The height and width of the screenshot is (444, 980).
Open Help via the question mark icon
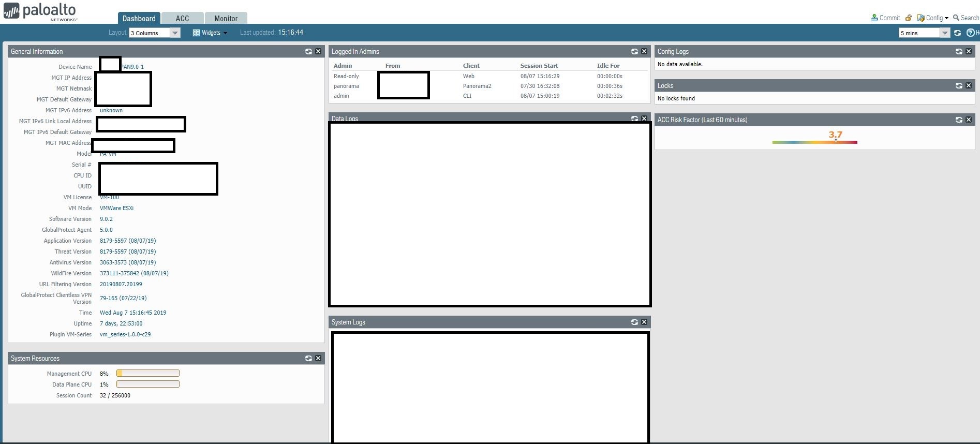[x=971, y=33]
